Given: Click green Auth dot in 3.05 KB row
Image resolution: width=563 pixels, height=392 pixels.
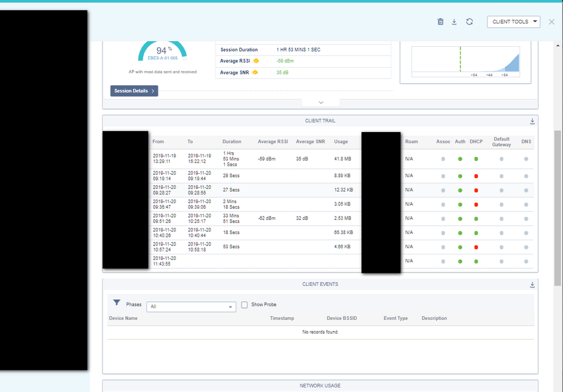Looking at the screenshot, I should pos(460,205).
